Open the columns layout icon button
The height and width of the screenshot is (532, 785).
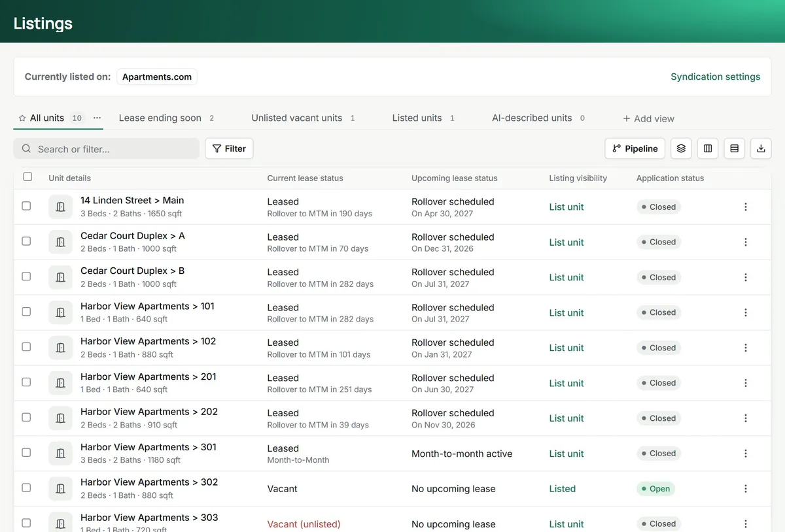click(708, 148)
